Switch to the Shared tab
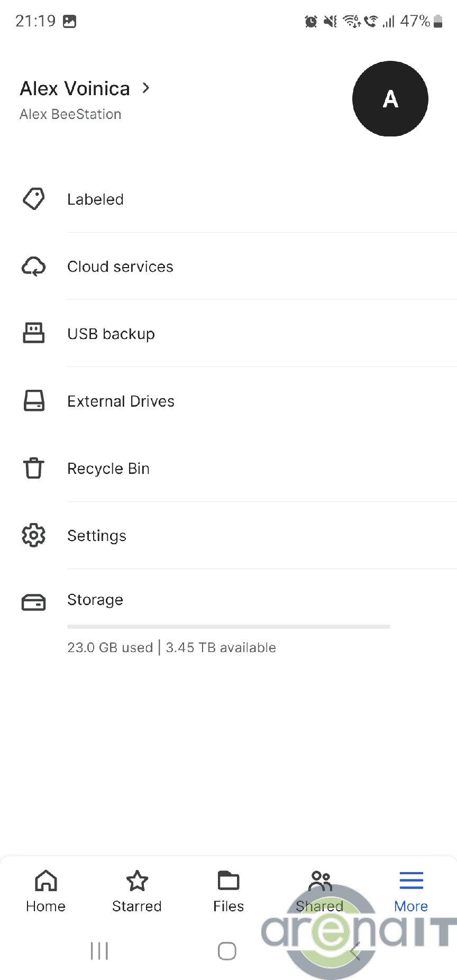 (319, 891)
